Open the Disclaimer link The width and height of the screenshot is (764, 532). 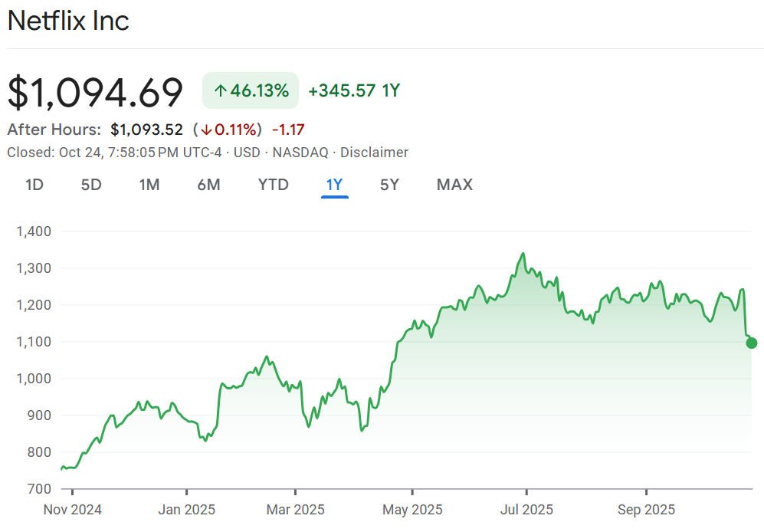pos(374,153)
